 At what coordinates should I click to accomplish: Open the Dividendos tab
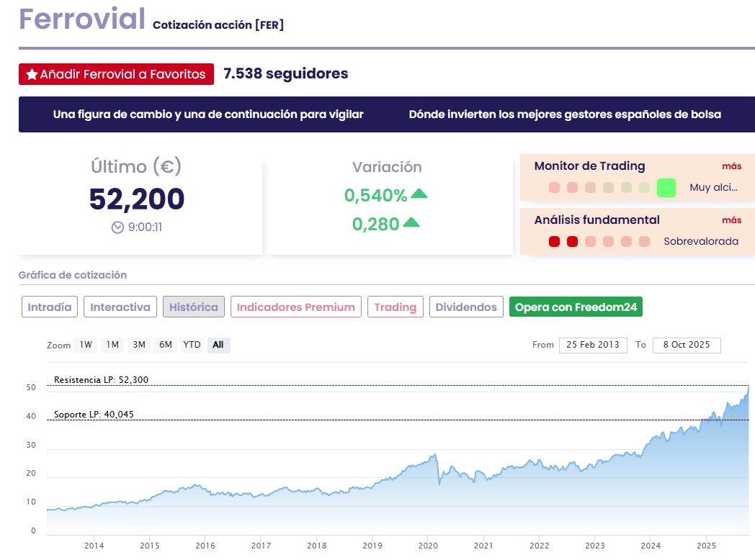coord(466,307)
